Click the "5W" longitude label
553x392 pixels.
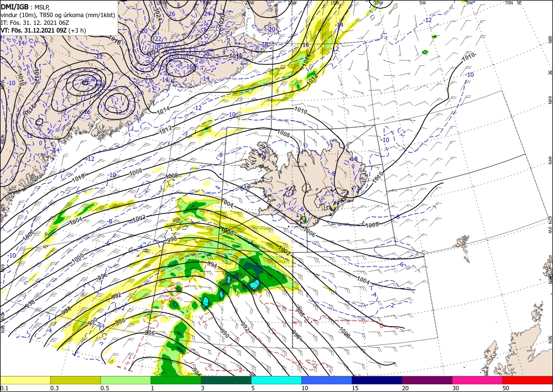pyautogui.click(x=422, y=2)
